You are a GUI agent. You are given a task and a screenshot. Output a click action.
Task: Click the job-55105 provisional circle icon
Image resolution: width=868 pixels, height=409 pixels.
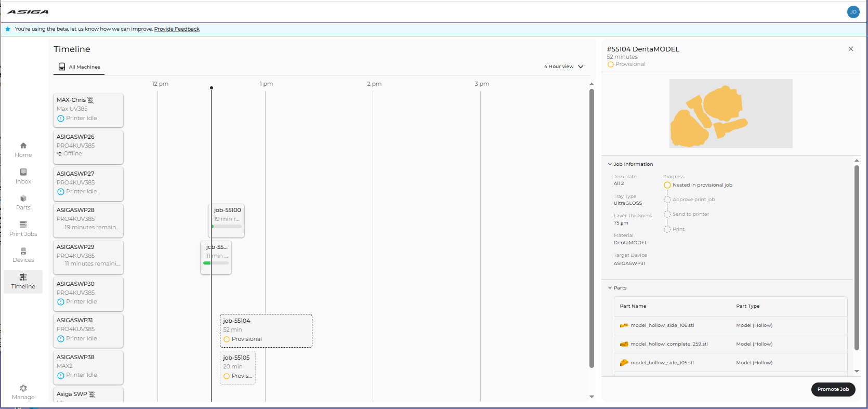point(227,376)
